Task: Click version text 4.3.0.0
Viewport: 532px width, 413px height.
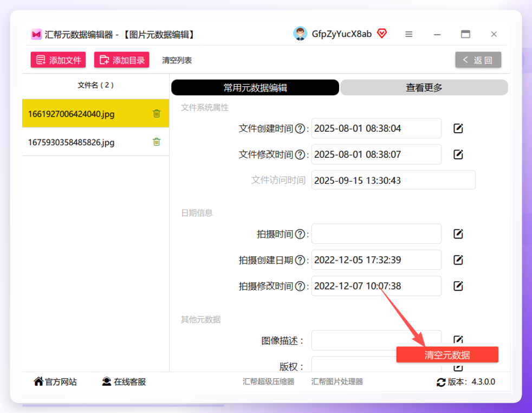Action: tap(483, 382)
